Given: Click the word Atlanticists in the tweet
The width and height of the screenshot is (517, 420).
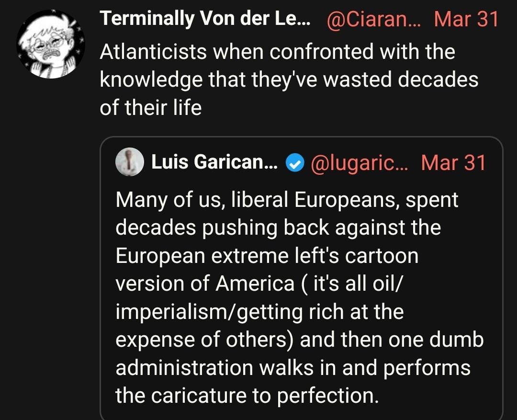Looking at the screenshot, I should pos(141,51).
